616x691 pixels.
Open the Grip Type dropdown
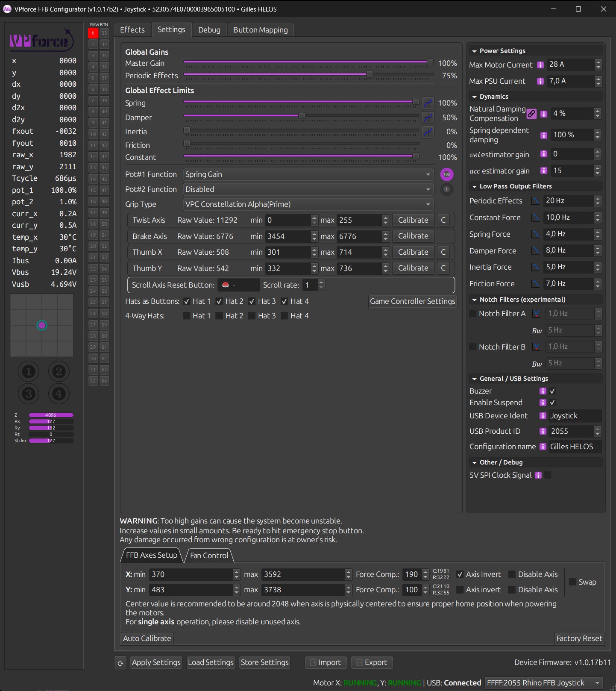[308, 204]
